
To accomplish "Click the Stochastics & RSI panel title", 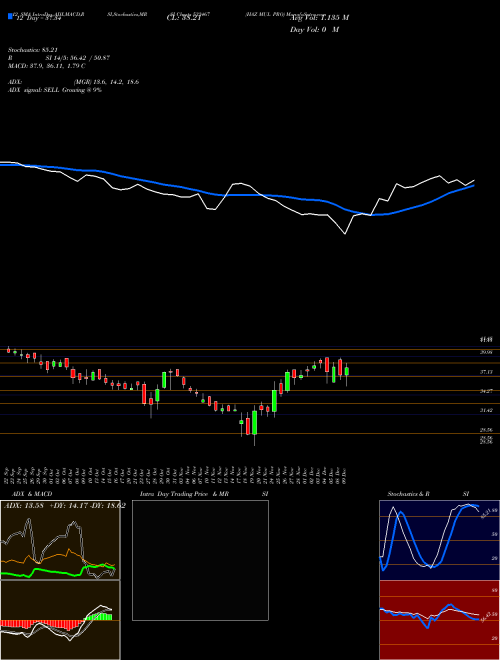I will click(x=428, y=494).
